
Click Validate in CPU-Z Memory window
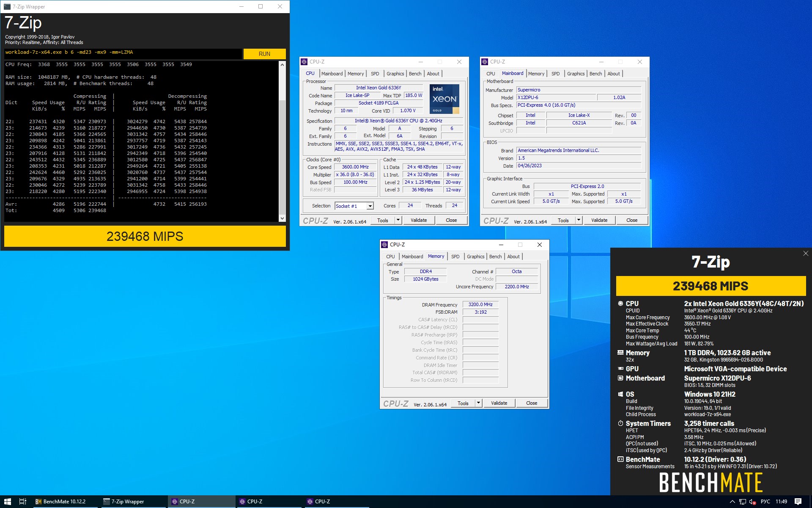(499, 403)
